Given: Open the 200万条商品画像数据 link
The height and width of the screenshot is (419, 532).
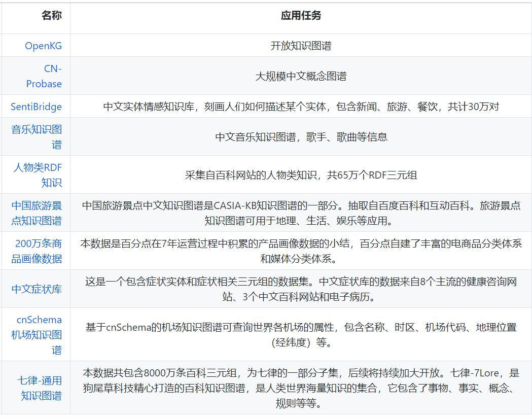Looking at the screenshot, I should [37, 251].
